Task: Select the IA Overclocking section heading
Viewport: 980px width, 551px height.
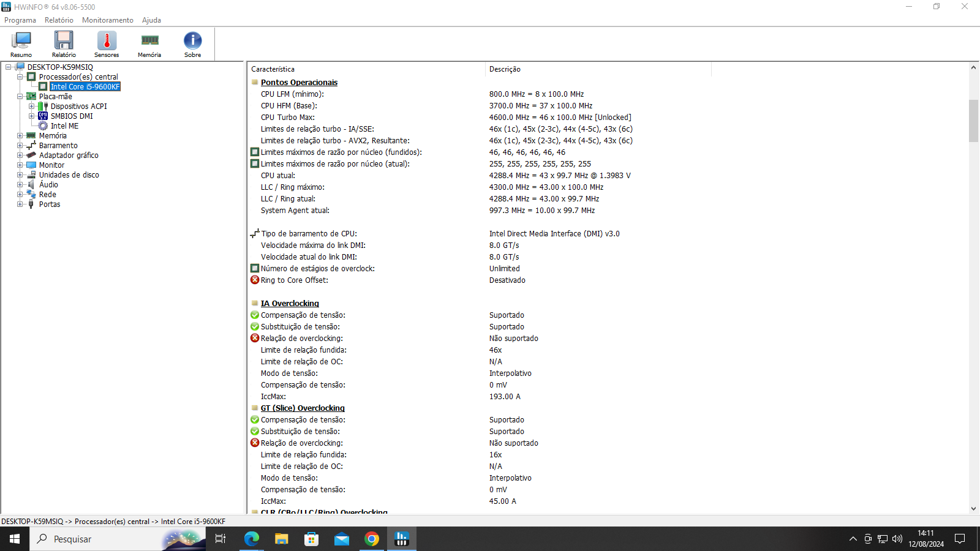Action: [290, 304]
